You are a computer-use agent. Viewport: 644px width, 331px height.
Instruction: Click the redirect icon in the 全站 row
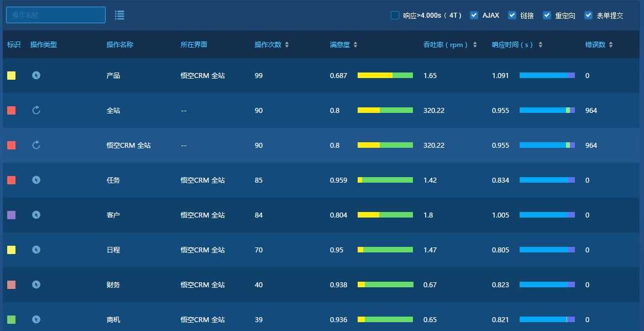point(36,110)
